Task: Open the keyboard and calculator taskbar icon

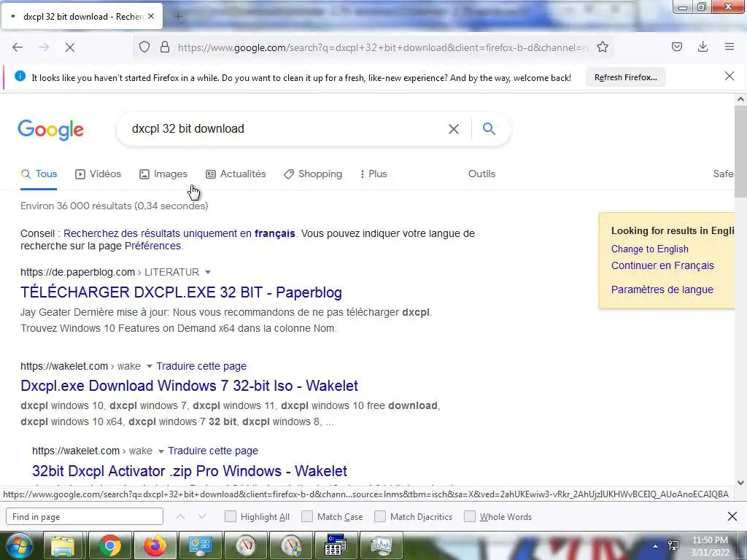Action: pyautogui.click(x=336, y=546)
